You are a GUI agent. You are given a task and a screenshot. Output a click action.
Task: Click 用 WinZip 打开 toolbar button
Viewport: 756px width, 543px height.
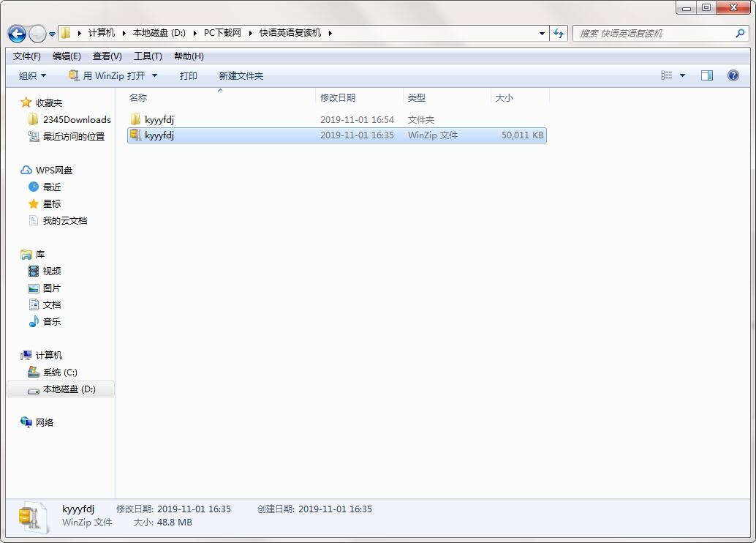[107, 76]
